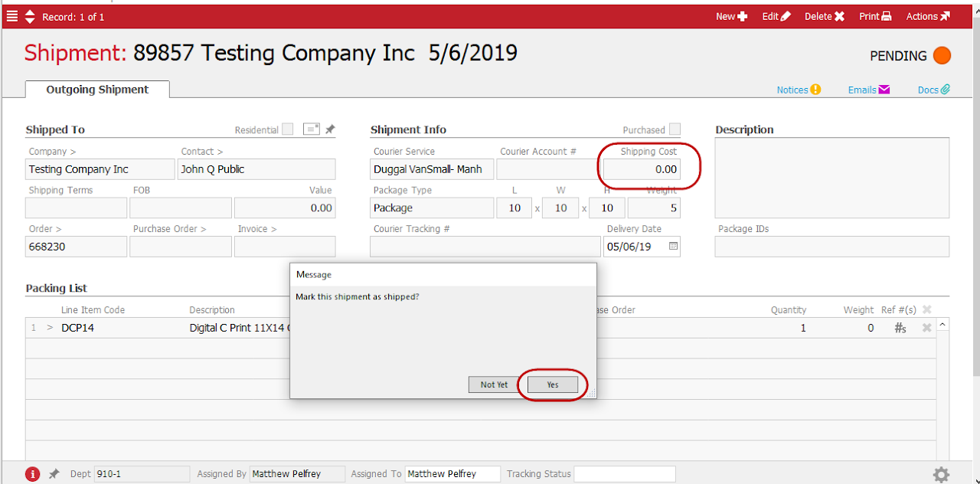Click the X icon in the Packing List header
Image resolution: width=980 pixels, height=484 pixels.
pyautogui.click(x=926, y=309)
